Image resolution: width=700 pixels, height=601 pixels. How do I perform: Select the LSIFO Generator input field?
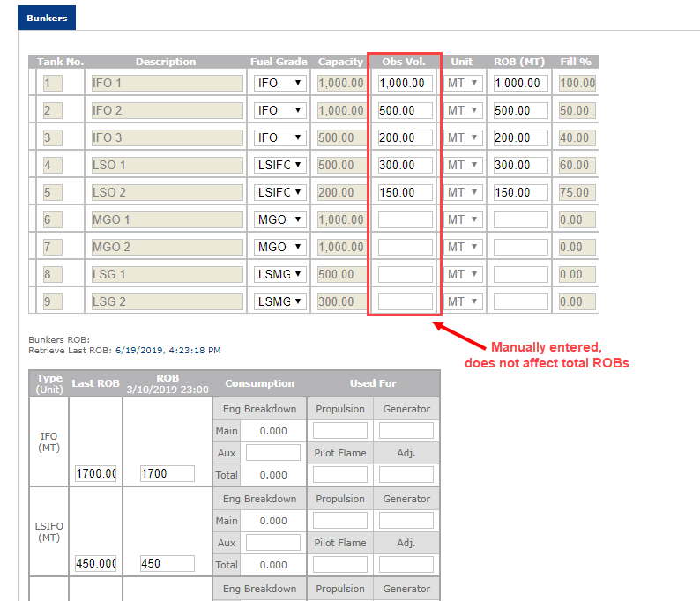pos(406,521)
